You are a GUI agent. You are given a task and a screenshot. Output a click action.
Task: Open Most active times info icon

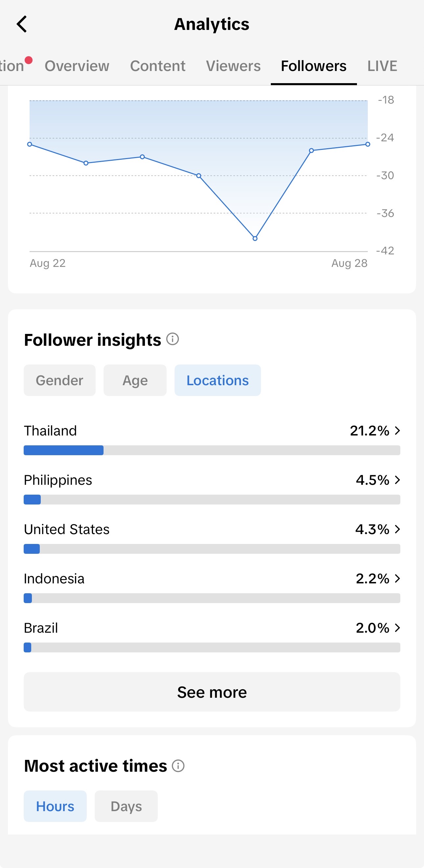click(178, 765)
